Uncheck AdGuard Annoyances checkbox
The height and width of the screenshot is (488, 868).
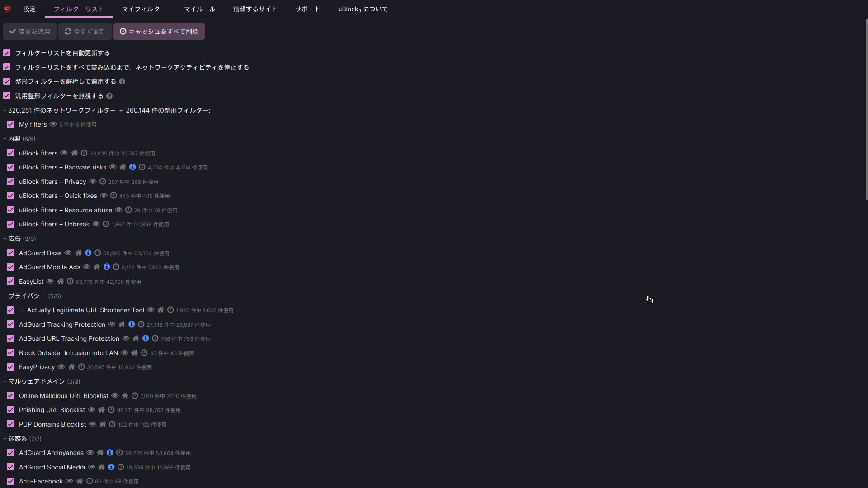click(x=10, y=453)
